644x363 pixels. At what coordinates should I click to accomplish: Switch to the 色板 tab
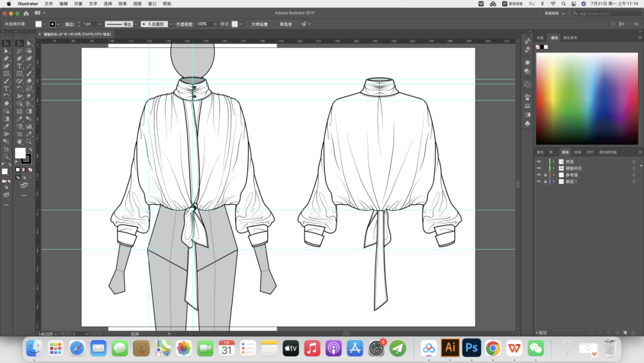[x=540, y=38]
